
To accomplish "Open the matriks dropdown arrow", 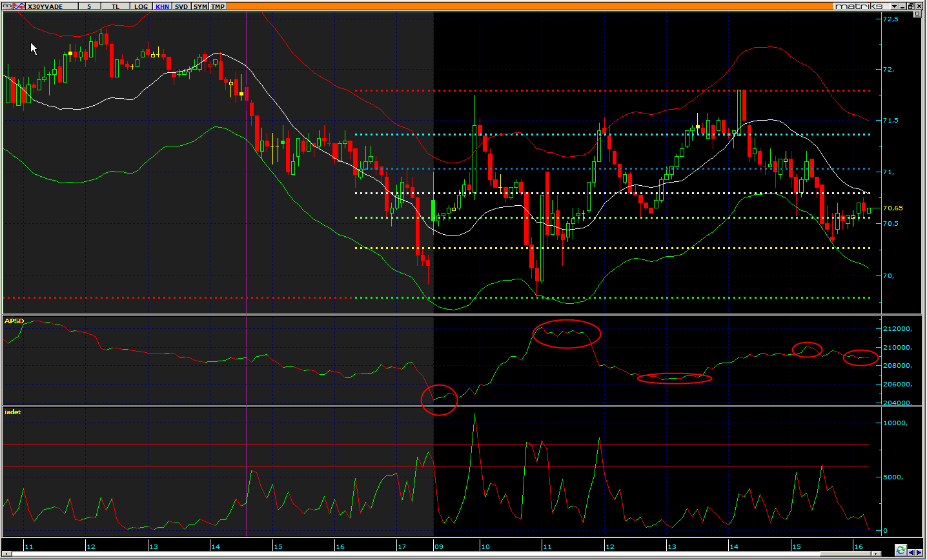I will 895,6.
